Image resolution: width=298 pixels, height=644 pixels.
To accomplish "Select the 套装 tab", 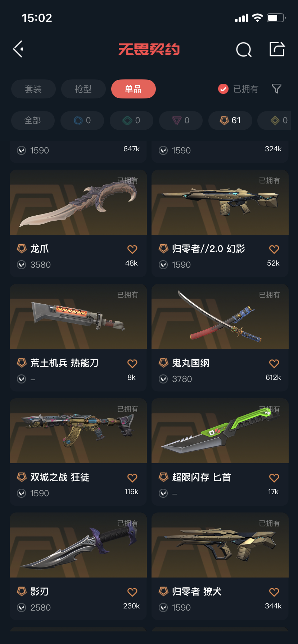I will (x=33, y=89).
